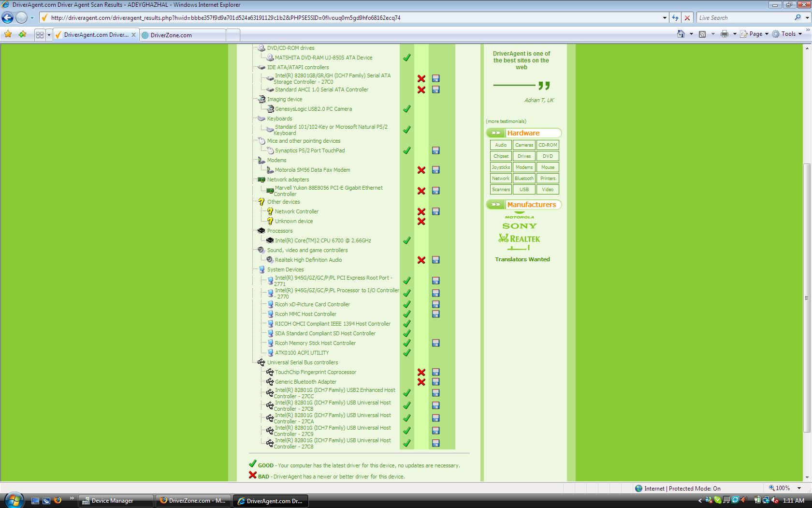The image size is (812, 508).
Task: Select the DriverAgent.com Driver tab
Action: pos(96,35)
